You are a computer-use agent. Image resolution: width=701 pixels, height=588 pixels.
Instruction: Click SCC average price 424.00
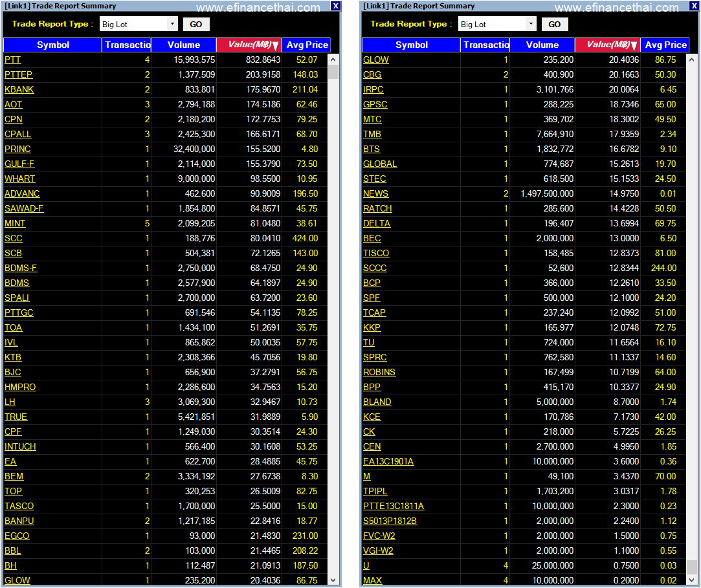tap(305, 238)
